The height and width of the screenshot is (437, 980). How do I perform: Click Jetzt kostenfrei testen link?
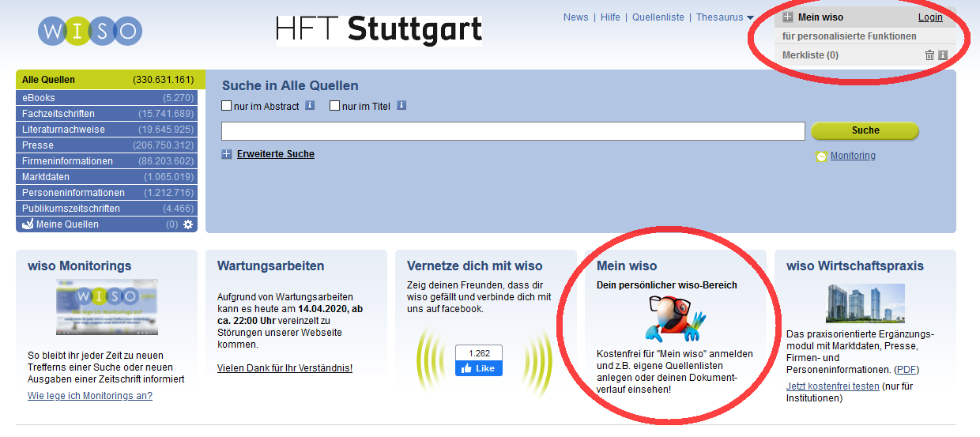[x=833, y=386]
